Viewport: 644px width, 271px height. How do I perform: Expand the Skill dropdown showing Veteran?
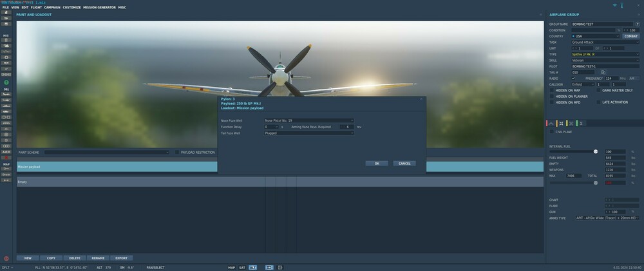[x=605, y=61]
